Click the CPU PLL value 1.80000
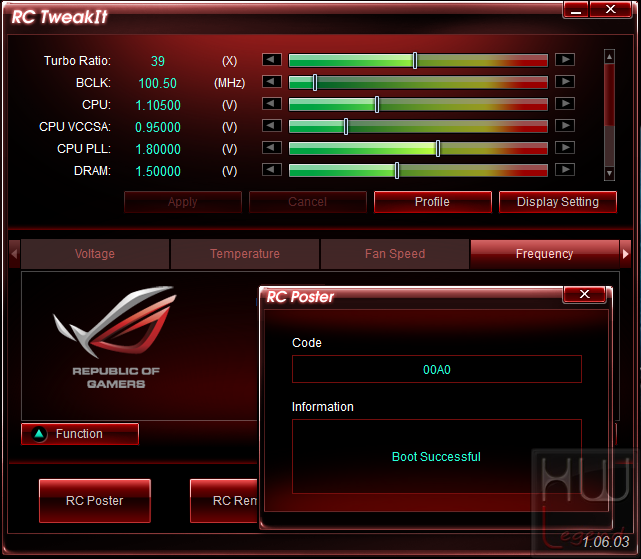Image resolution: width=641 pixels, height=559 pixels. tap(158, 149)
